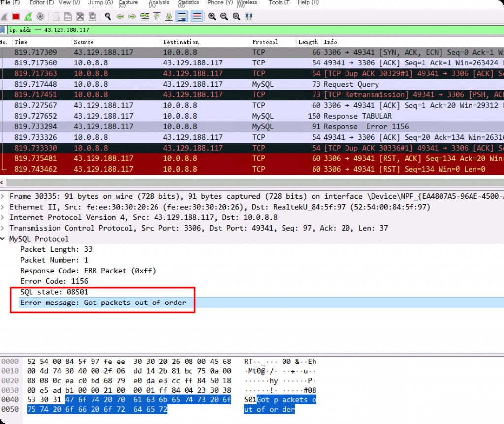Open a capture file from the toolbar
This screenshot has height=424, width=504.
click(56, 16)
